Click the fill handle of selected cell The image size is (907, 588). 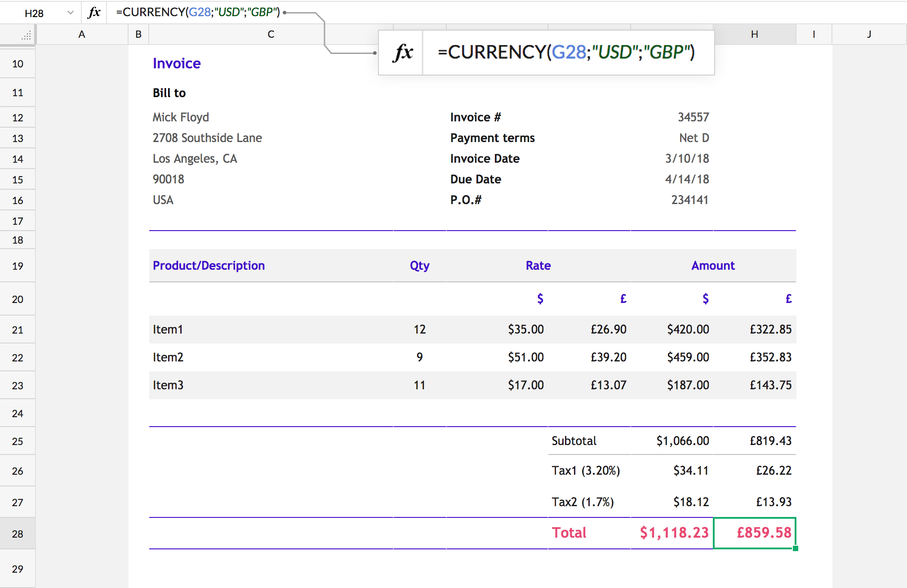(796, 548)
